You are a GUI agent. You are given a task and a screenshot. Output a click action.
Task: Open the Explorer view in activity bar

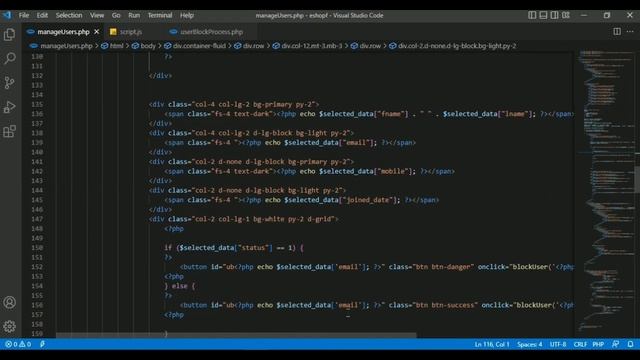coord(9,35)
